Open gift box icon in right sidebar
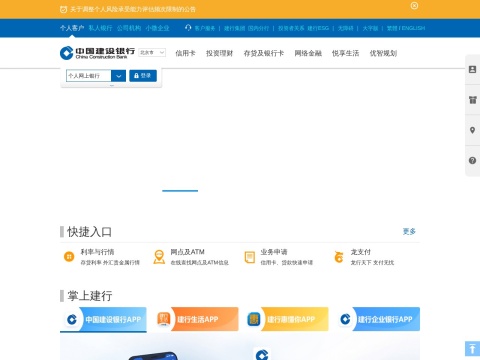The height and width of the screenshot is (360, 480). point(472,100)
